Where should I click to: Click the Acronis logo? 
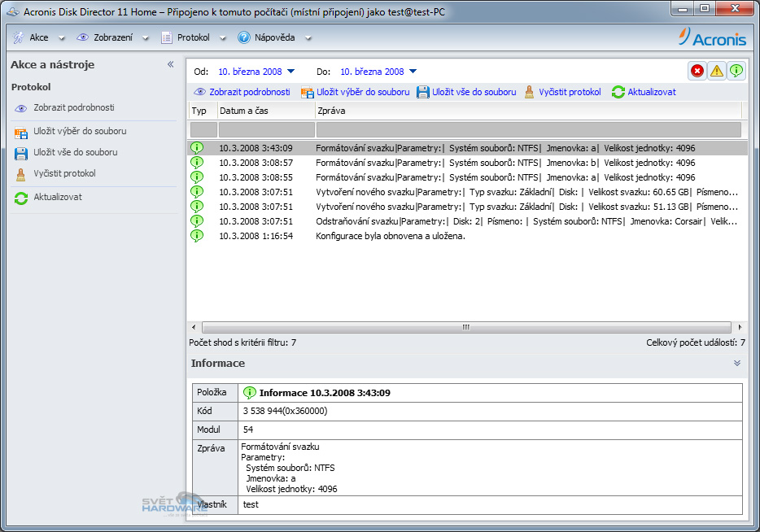[710, 37]
